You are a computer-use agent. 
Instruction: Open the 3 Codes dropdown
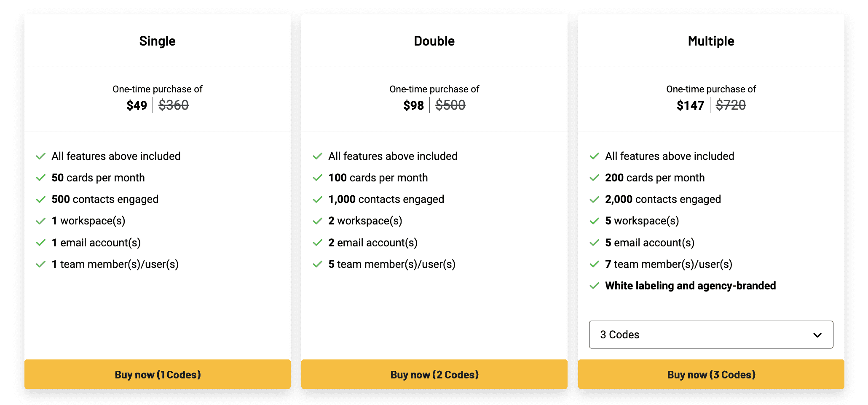click(x=710, y=335)
